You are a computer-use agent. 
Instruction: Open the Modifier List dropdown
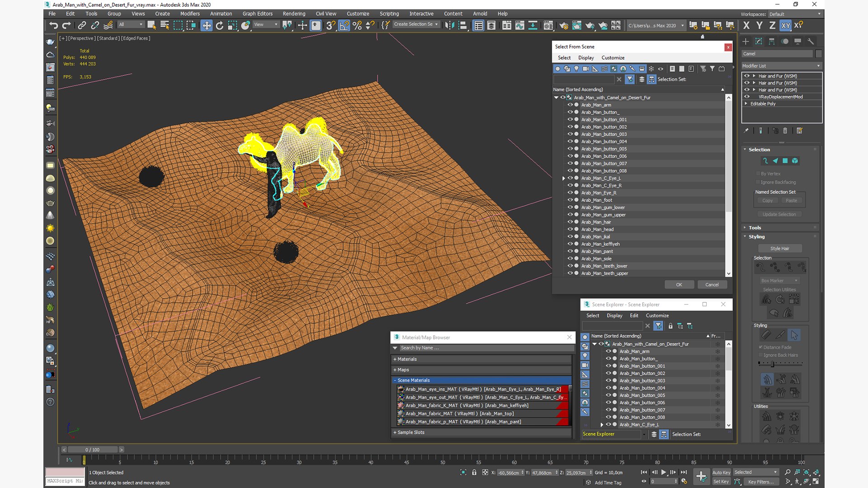pos(781,66)
